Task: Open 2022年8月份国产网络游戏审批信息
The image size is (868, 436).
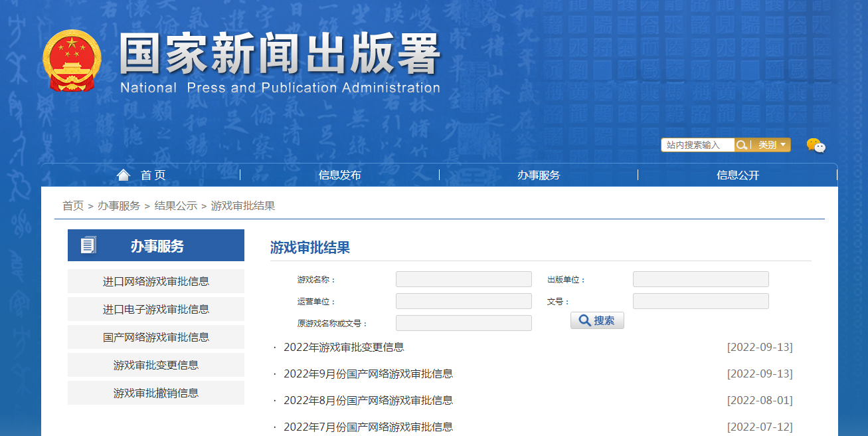Action: click(x=368, y=400)
